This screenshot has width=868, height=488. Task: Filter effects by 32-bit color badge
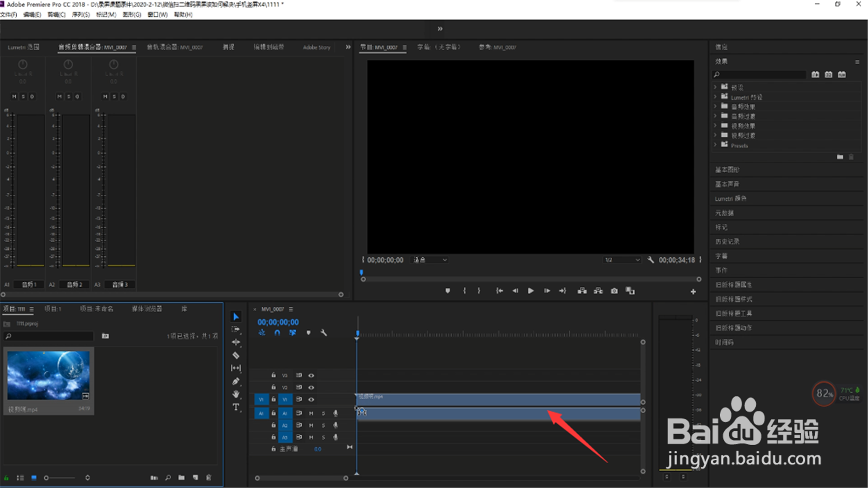(828, 75)
